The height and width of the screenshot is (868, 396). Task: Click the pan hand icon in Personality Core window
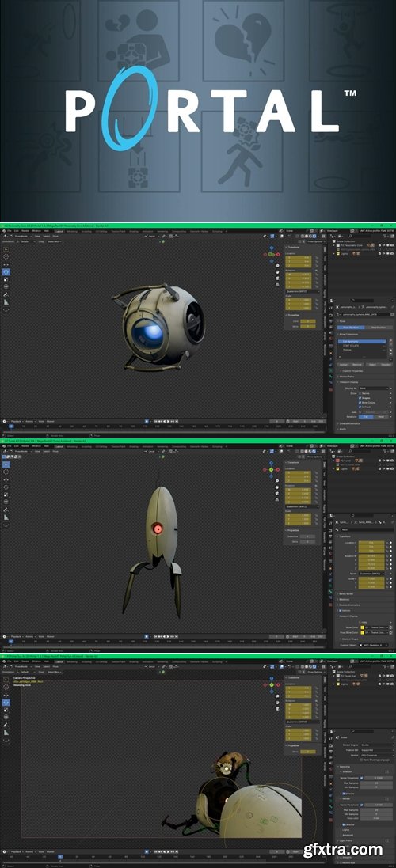coord(277,273)
